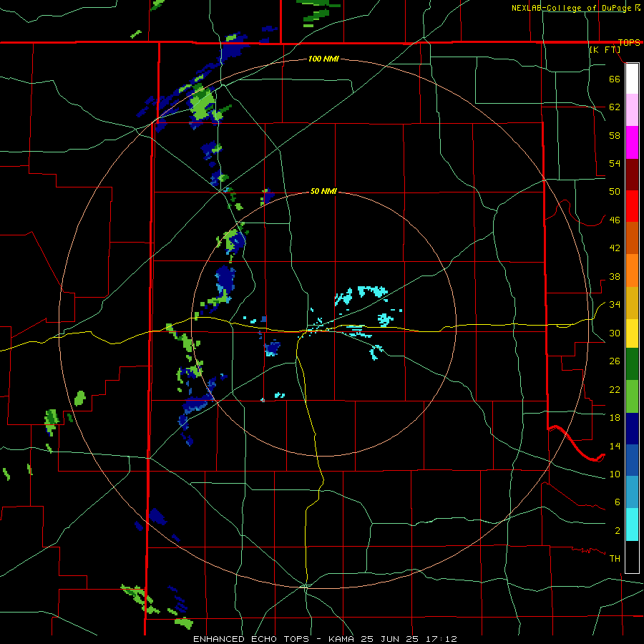The image size is (644, 644).
Task: Click the '46' legend value
Action: tap(615, 220)
